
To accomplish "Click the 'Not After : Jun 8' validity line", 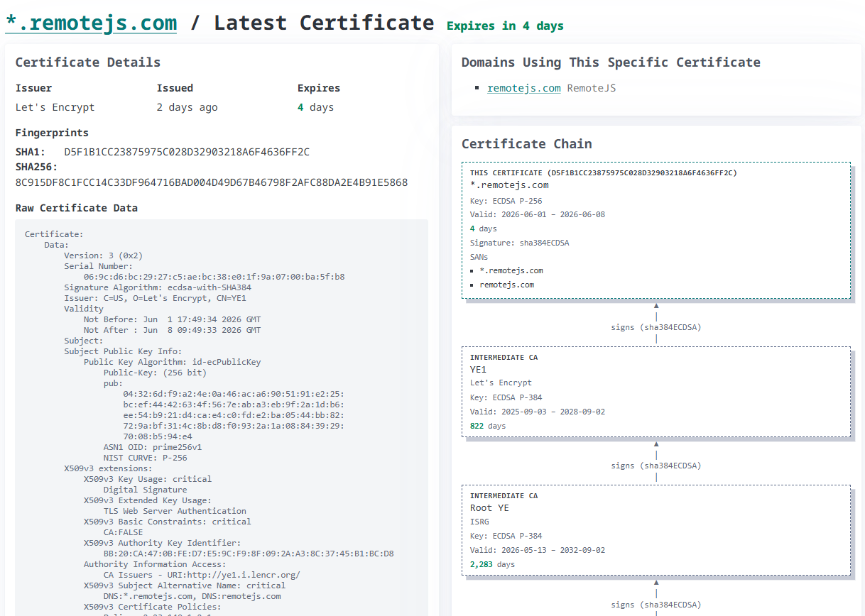I will [172, 330].
